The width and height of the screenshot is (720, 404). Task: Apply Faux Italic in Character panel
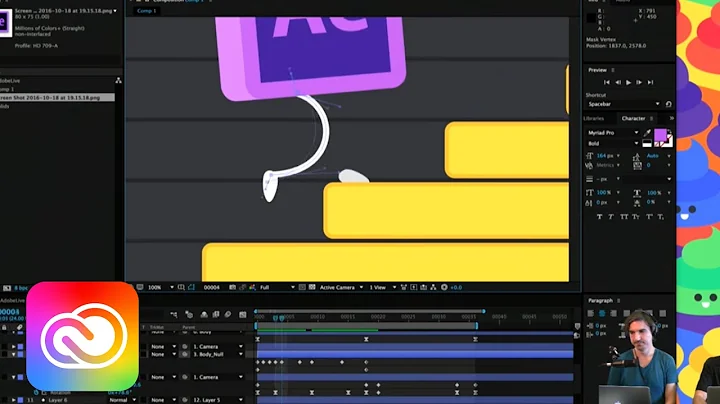pos(611,217)
